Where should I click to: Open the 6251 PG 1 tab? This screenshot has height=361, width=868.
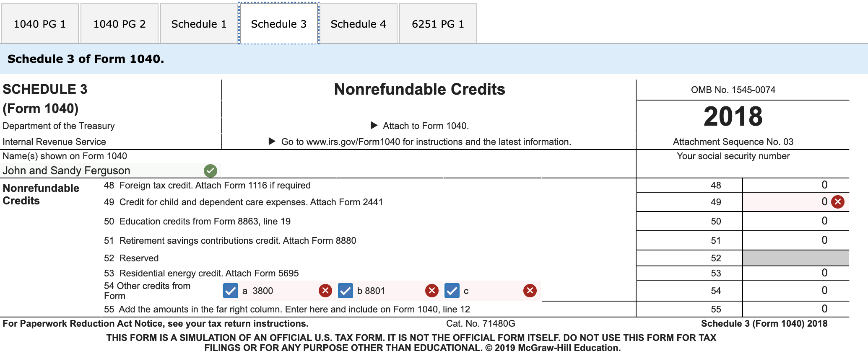coord(438,24)
